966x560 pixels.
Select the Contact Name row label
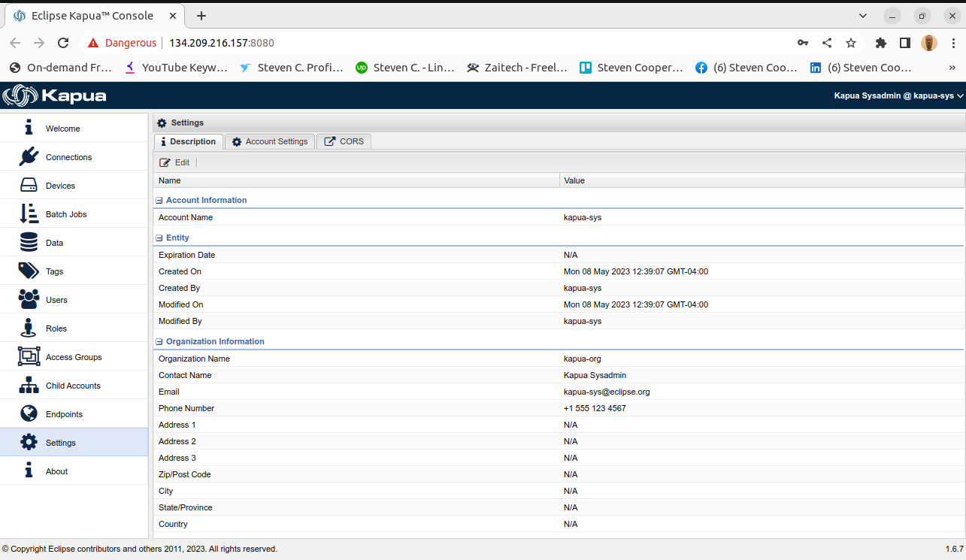point(185,375)
